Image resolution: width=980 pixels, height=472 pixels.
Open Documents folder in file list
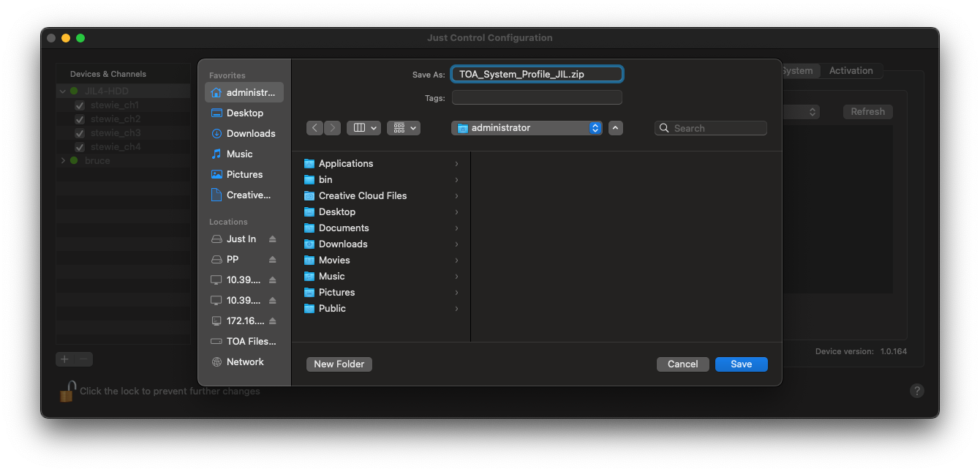pyautogui.click(x=381, y=228)
